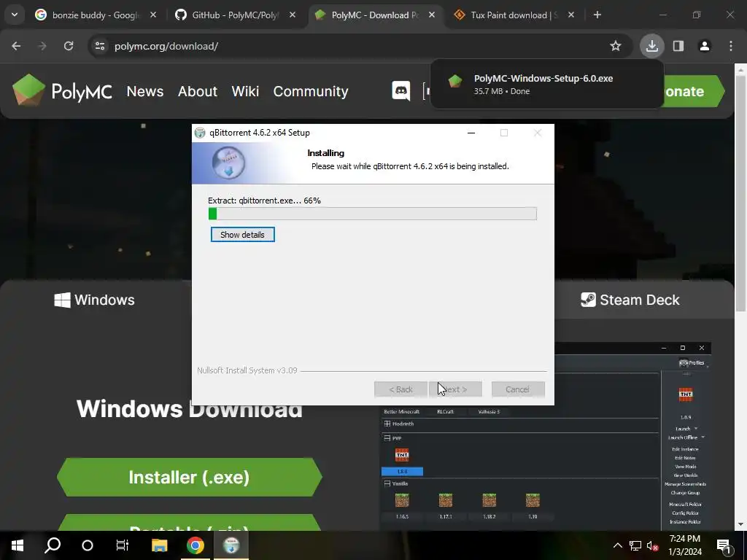Open the Chrome tab search dropdown arrow
Viewport: 747px width, 560px height.
(15, 15)
